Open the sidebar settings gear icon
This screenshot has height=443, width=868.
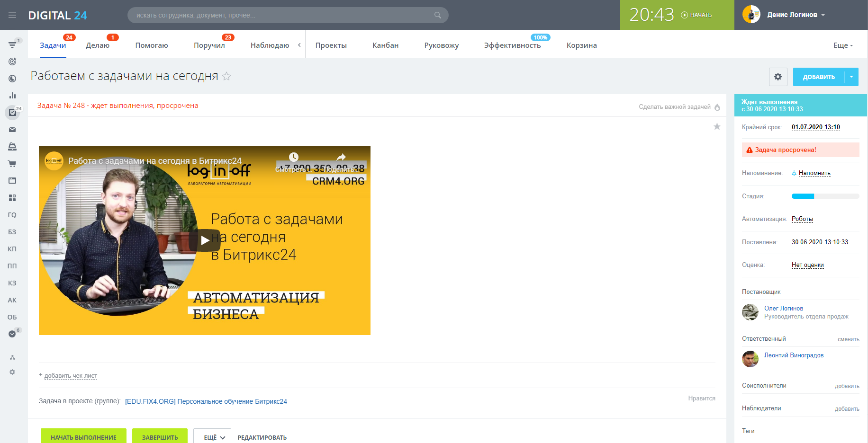click(x=12, y=372)
